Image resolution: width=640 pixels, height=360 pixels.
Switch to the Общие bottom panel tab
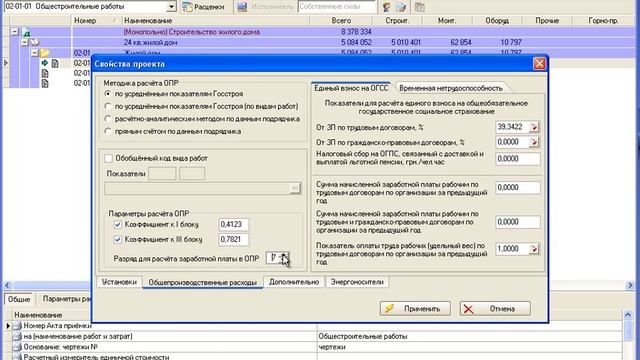[19, 299]
